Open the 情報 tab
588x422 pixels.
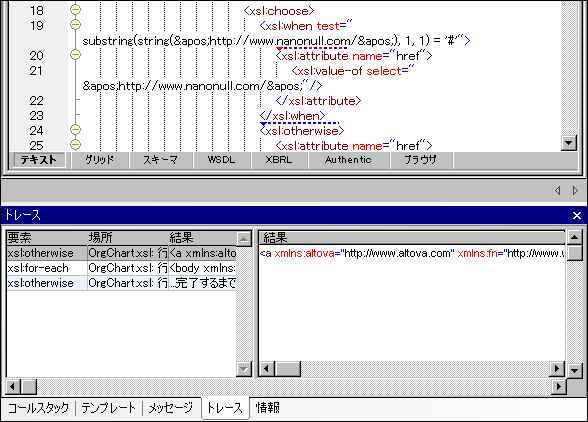point(267,408)
